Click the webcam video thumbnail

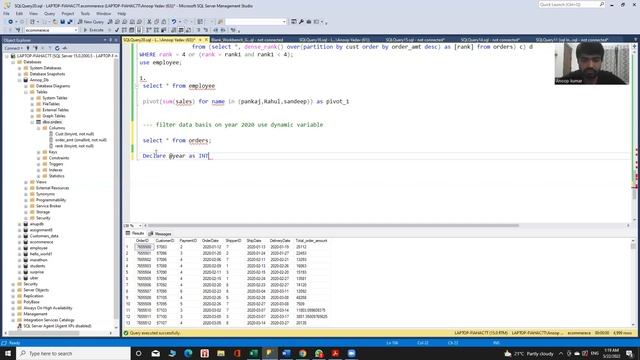coord(591,64)
